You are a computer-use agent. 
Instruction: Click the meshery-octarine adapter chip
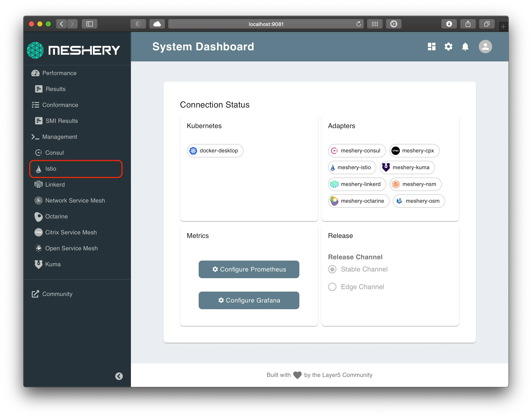pyautogui.click(x=358, y=201)
